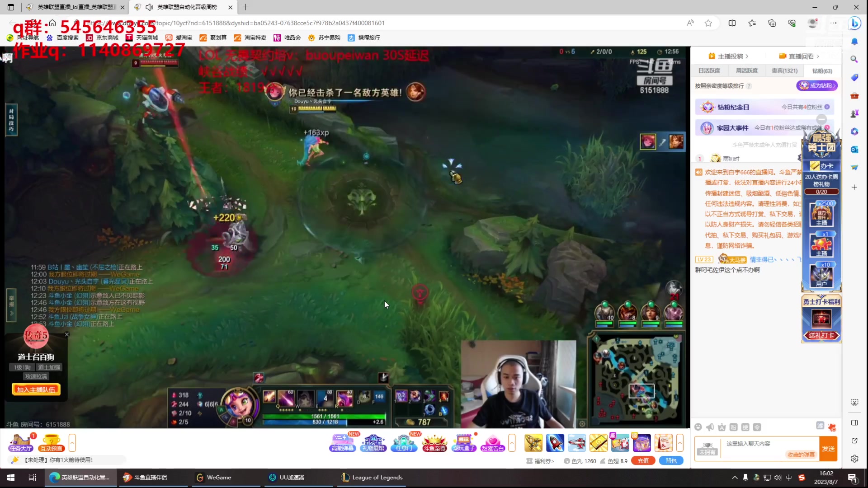Send the rocket gift
Viewport: 868px width, 488px height.
(x=555, y=443)
